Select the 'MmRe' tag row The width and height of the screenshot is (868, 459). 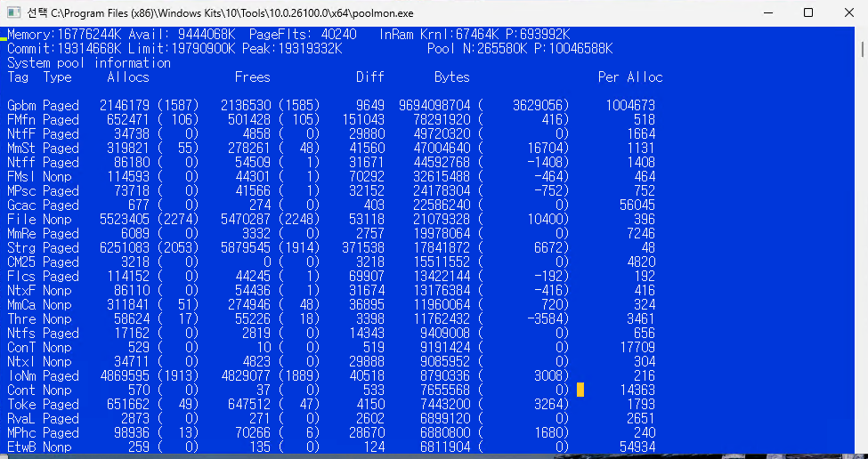pyautogui.click(x=331, y=233)
